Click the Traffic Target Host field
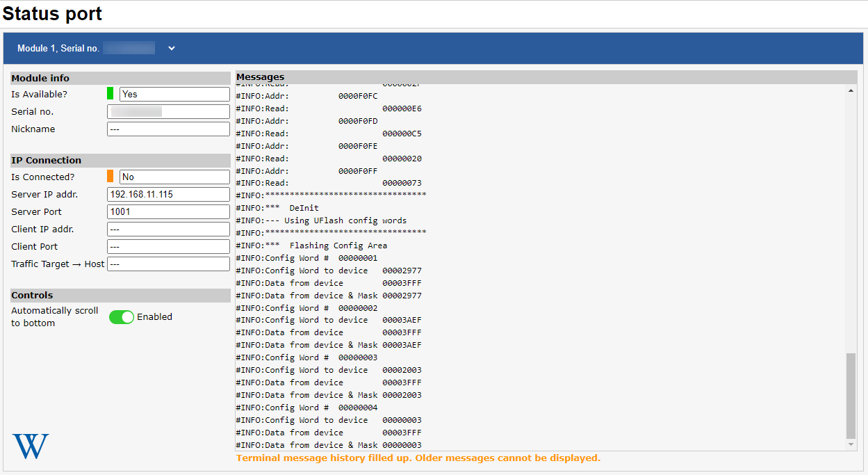The image size is (868, 475). click(168, 264)
